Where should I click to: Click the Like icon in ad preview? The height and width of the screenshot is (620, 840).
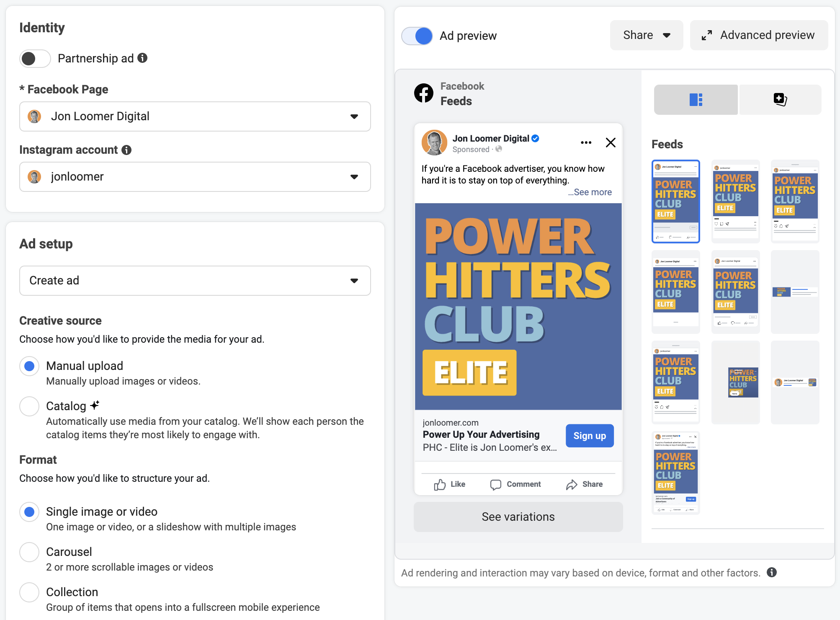440,485
